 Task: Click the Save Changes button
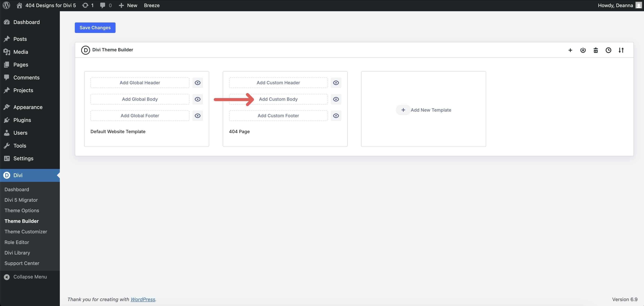[95, 28]
